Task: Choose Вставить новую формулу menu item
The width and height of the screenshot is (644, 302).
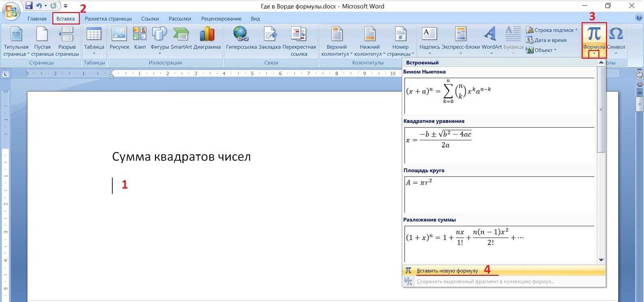Action: pos(504,271)
